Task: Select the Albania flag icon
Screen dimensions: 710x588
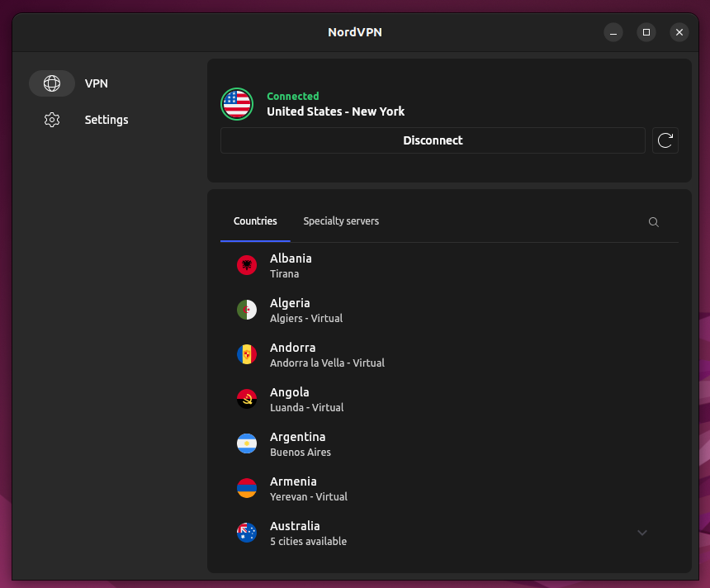Action: click(247, 266)
